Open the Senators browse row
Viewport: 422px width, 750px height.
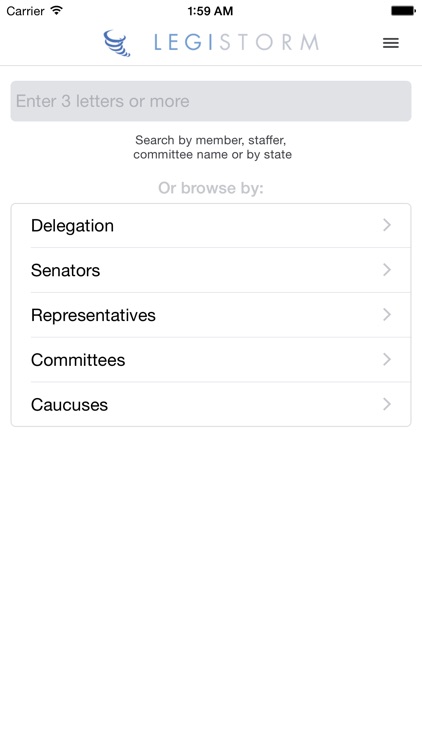(x=211, y=270)
